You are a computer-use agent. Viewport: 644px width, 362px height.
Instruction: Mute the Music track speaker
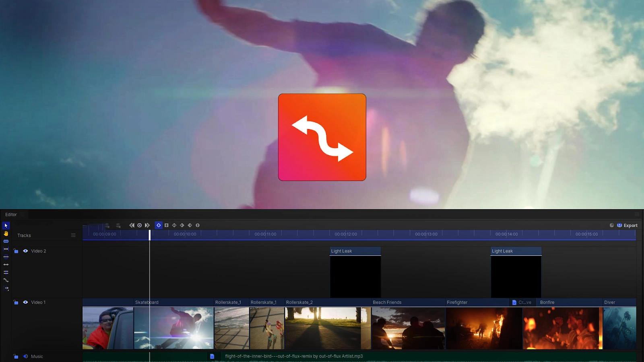[25, 356]
